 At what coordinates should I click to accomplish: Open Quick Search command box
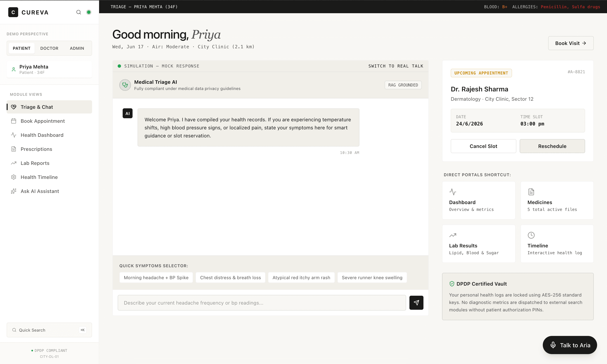click(49, 330)
